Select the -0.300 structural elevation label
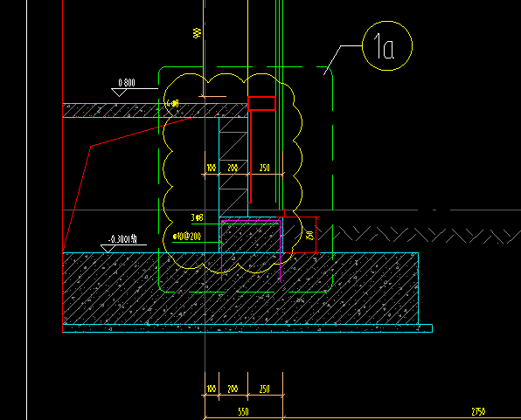 point(122,239)
